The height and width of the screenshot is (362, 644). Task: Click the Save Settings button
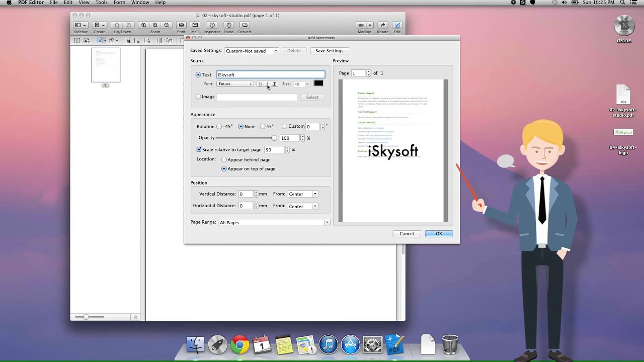(330, 51)
